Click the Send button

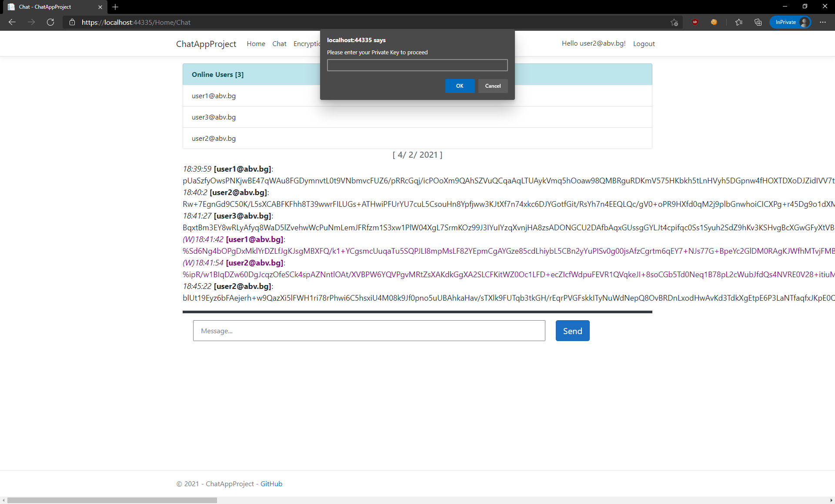point(572,331)
